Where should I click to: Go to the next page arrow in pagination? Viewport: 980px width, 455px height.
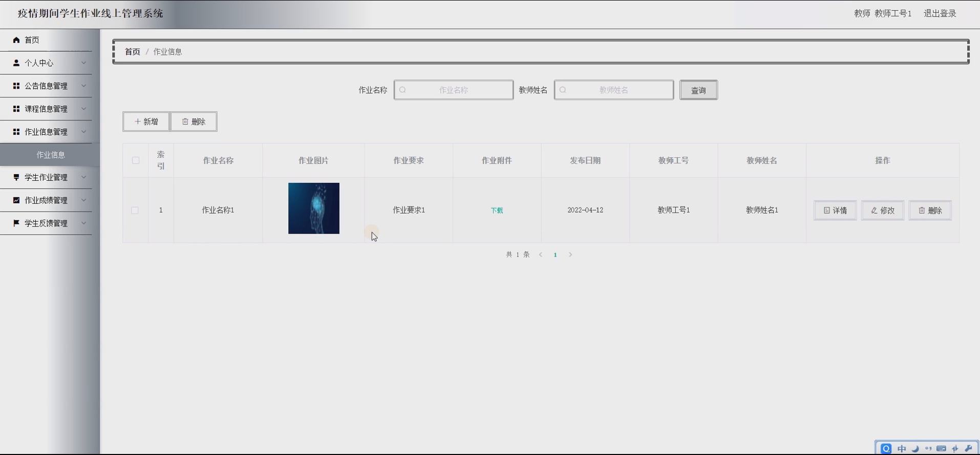[x=570, y=255]
